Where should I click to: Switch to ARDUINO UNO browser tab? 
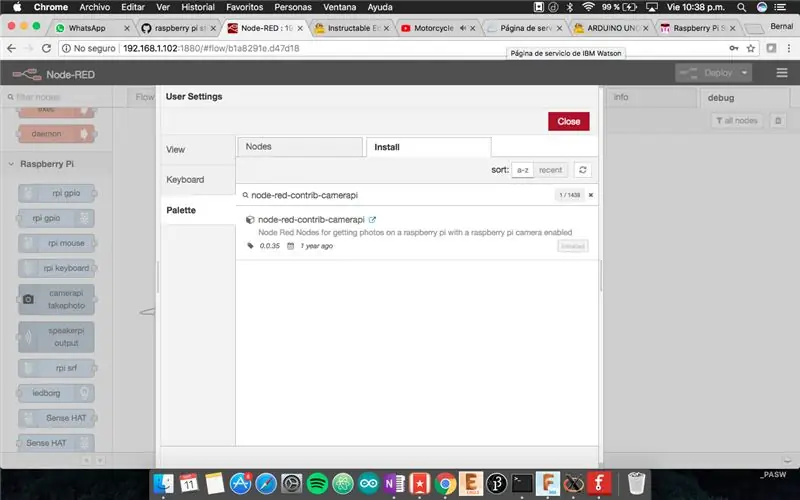pos(611,28)
